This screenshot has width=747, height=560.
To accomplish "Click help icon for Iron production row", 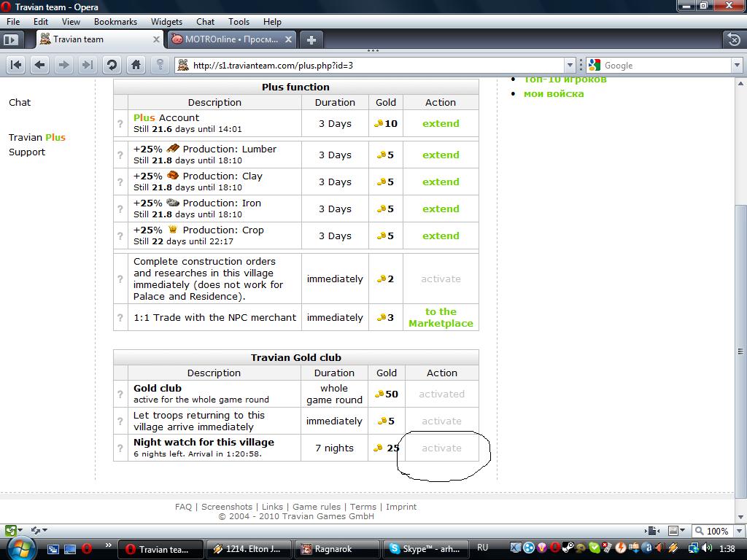I will coord(120,209).
